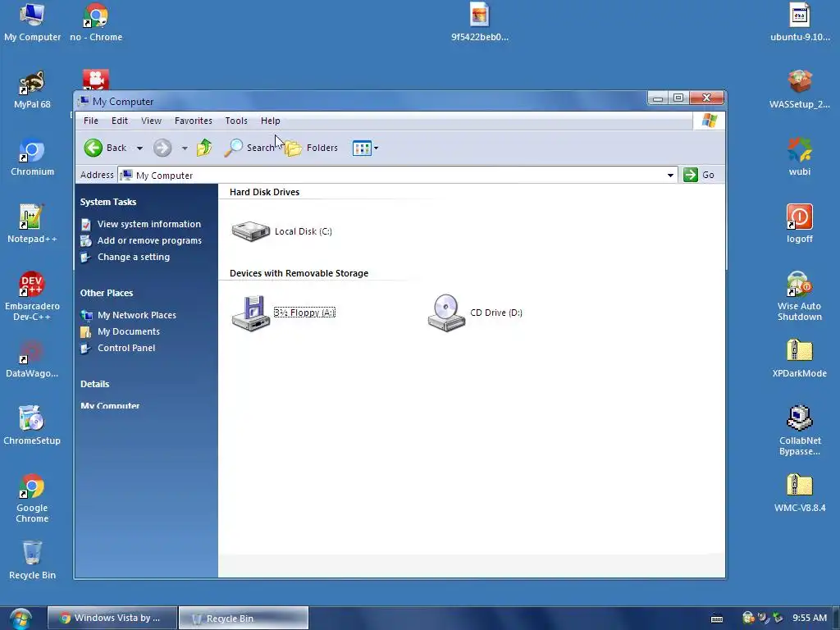Screen dimensions: 840x630
Task: Switch to Windows Vista by... taskbar button
Action: pos(112,618)
